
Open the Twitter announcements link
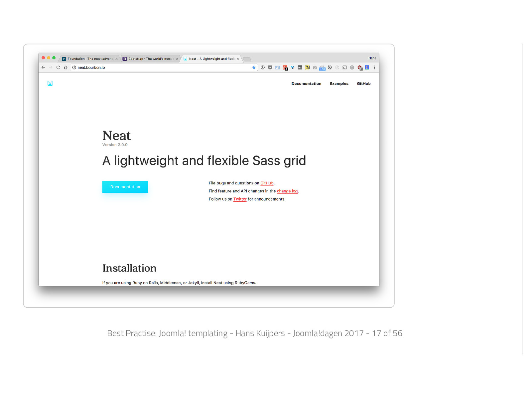[x=240, y=199]
